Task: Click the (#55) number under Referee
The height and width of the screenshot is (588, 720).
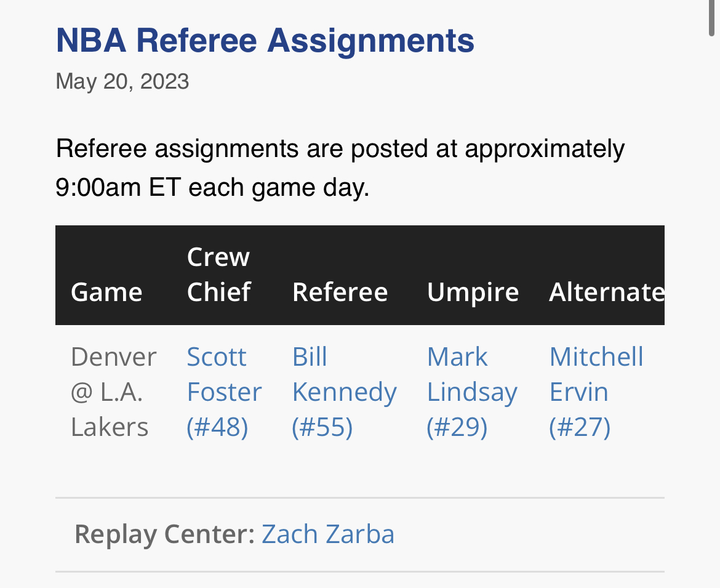Action: pos(322,427)
